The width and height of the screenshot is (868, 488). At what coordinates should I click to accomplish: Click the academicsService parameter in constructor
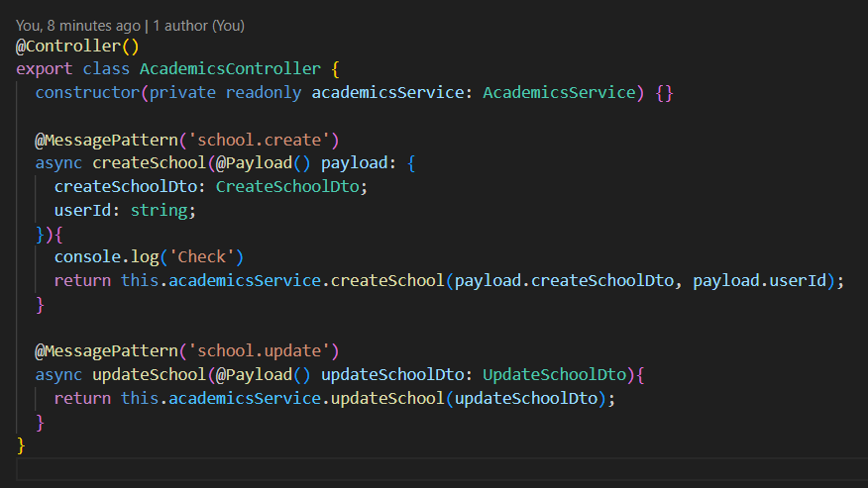pos(387,92)
